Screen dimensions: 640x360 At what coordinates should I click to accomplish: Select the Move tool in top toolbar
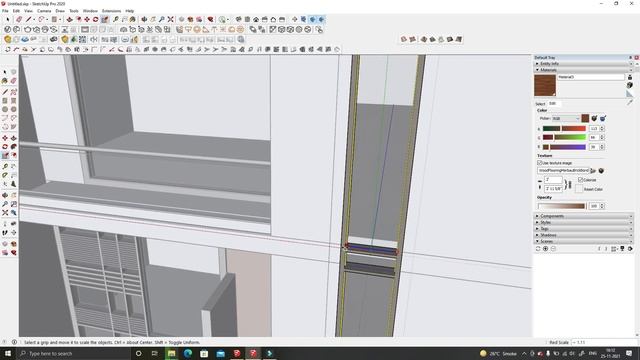tap(87, 19)
